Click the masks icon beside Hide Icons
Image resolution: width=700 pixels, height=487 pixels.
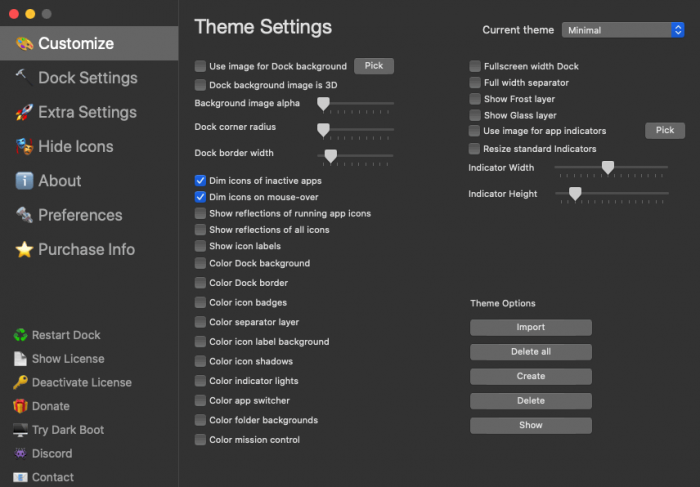coord(24,147)
